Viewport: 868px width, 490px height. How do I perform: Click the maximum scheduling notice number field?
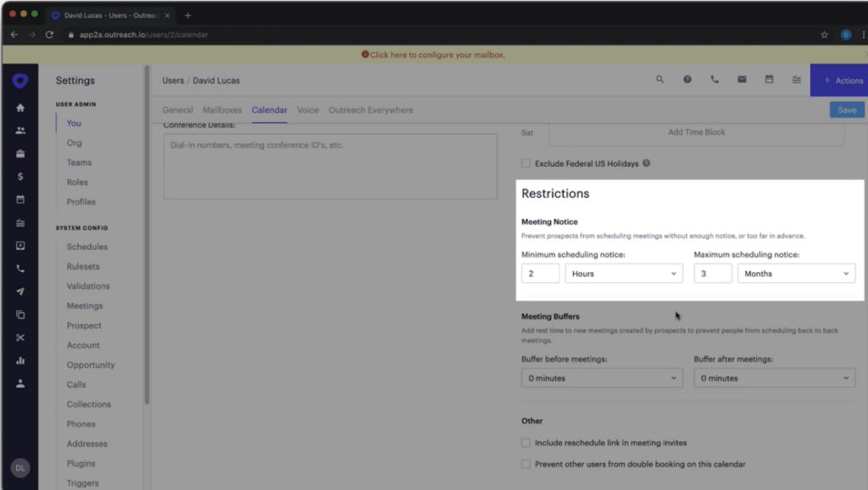pos(713,274)
